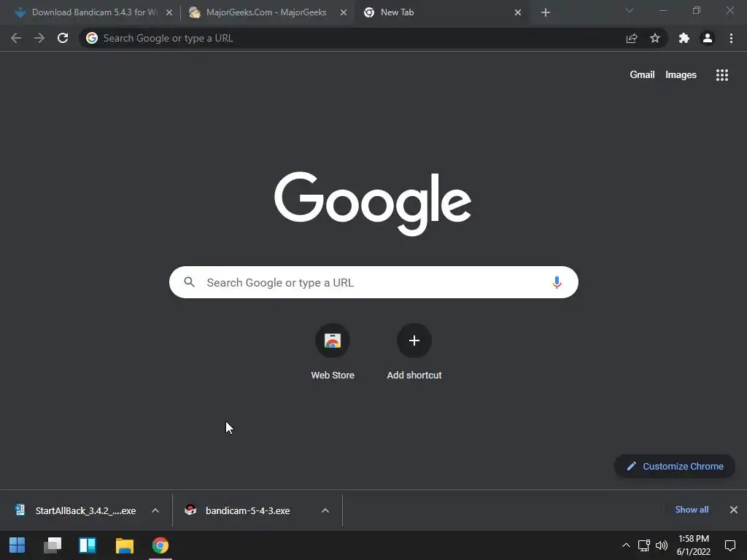Open the Chrome profile avatar
Screen dimensions: 747x560
click(x=708, y=38)
